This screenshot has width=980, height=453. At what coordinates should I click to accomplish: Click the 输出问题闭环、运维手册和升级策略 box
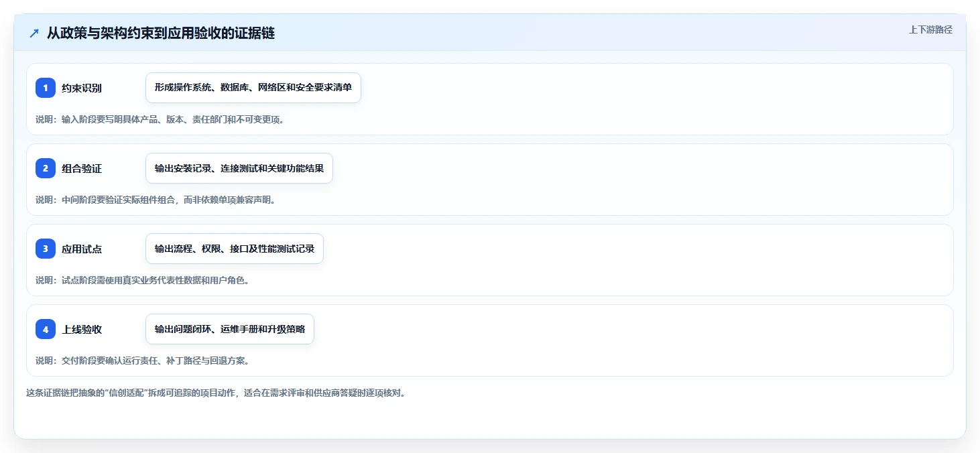(230, 329)
